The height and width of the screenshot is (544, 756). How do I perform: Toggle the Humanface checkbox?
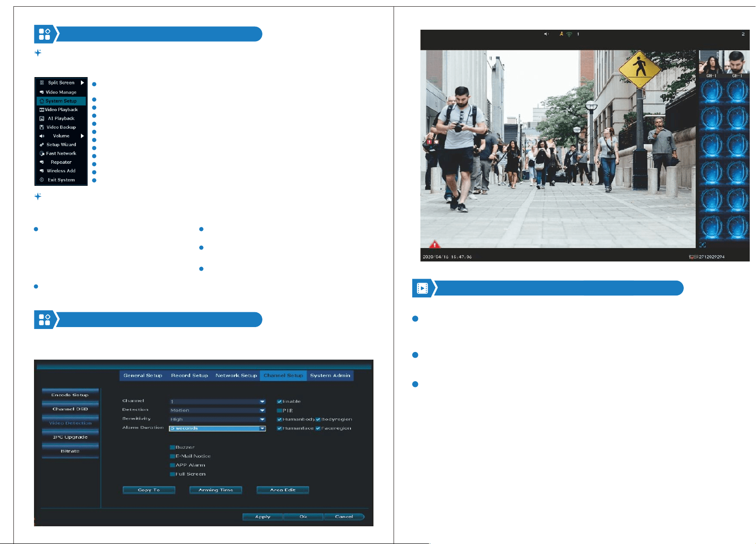(279, 429)
